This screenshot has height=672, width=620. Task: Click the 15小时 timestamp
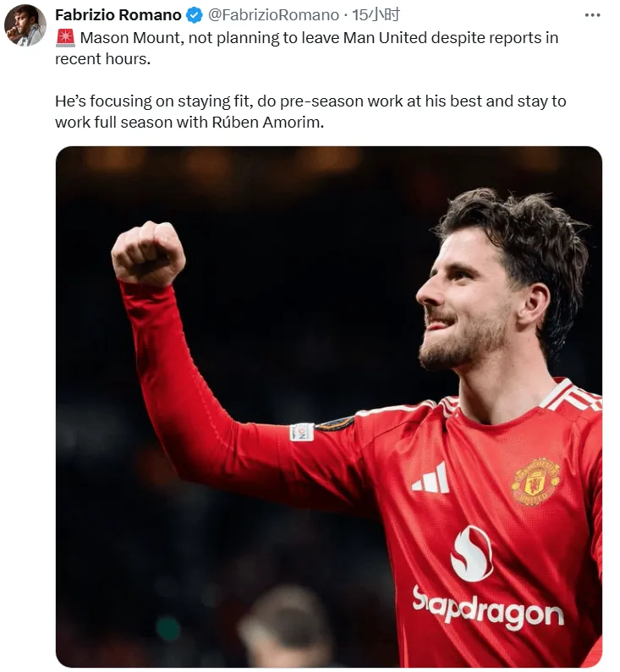(x=376, y=15)
